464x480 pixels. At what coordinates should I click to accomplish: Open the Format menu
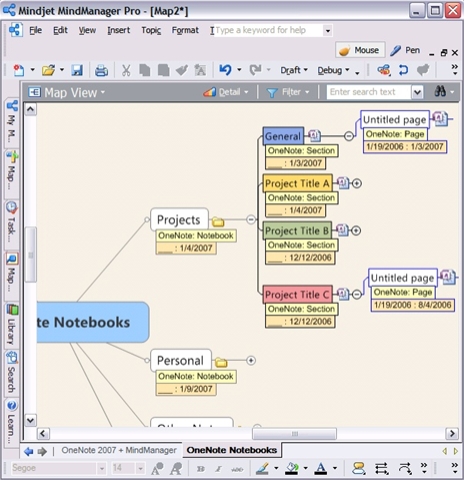tap(185, 30)
